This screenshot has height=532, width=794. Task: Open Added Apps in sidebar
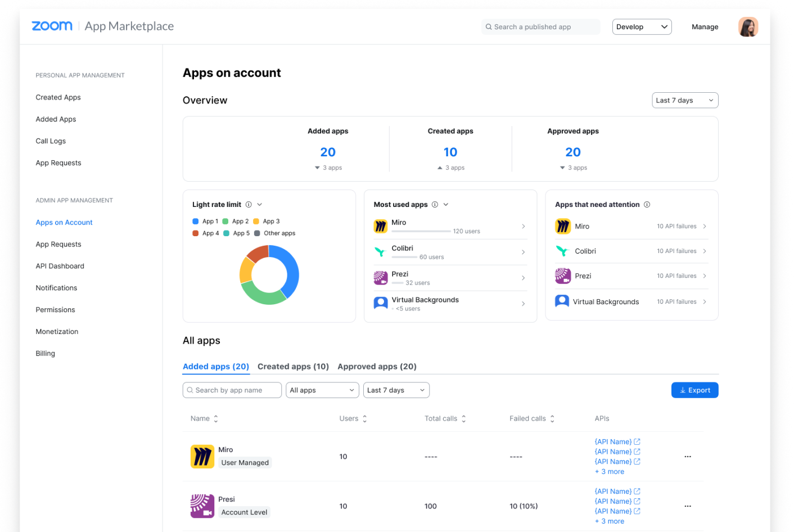coord(56,119)
